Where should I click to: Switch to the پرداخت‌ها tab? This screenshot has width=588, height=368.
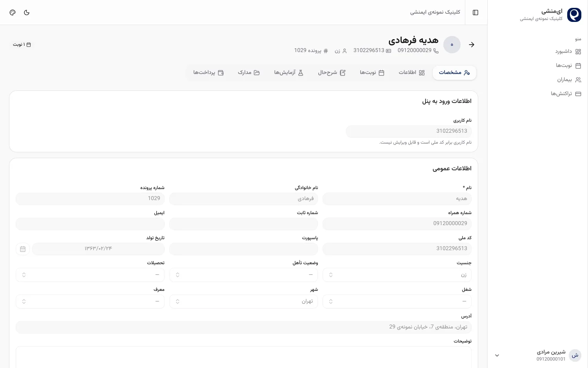point(209,72)
